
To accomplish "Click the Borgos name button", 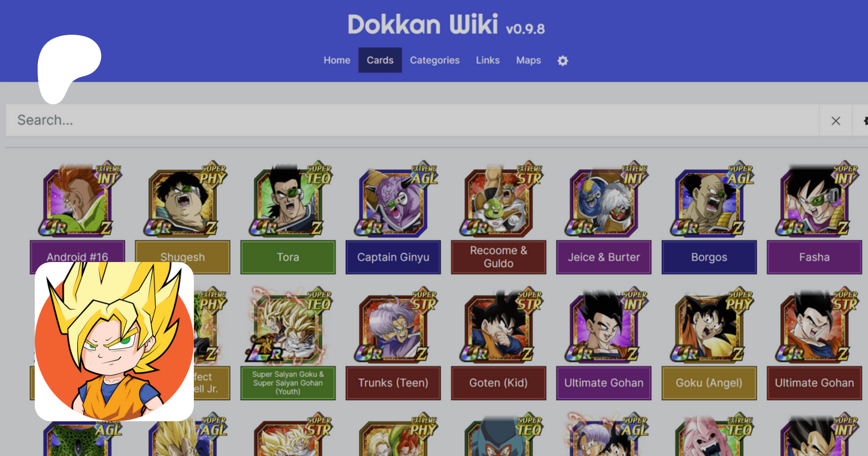I will click(x=709, y=257).
